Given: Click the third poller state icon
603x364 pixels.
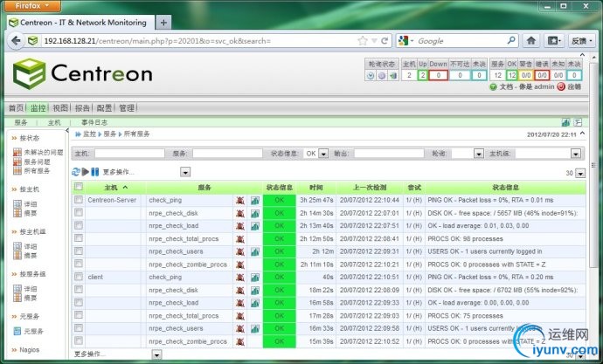Looking at the screenshot, I should [x=392, y=76].
